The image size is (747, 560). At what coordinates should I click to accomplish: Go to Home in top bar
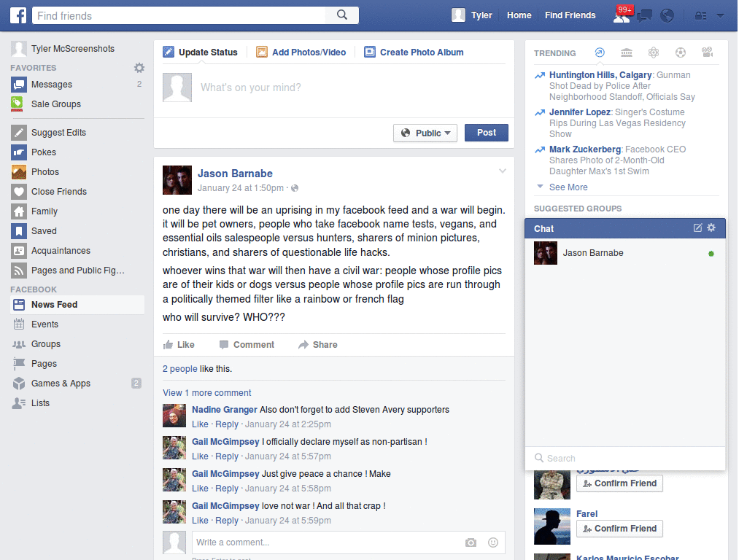click(519, 15)
